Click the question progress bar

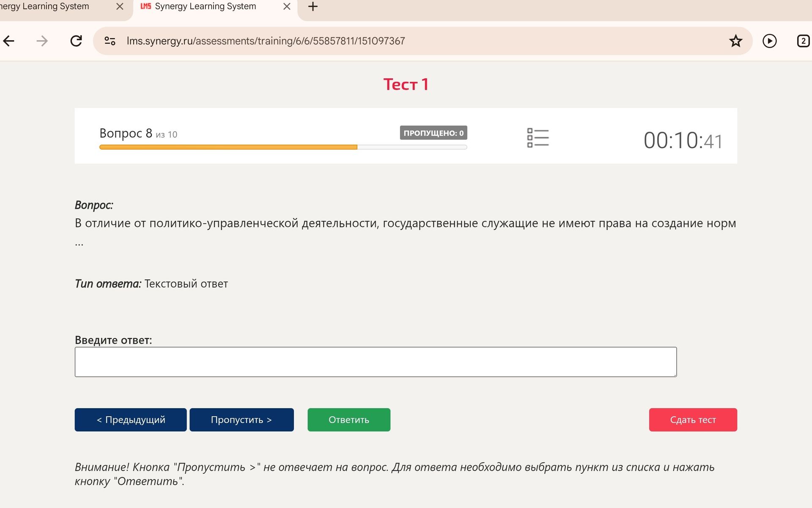tap(283, 147)
